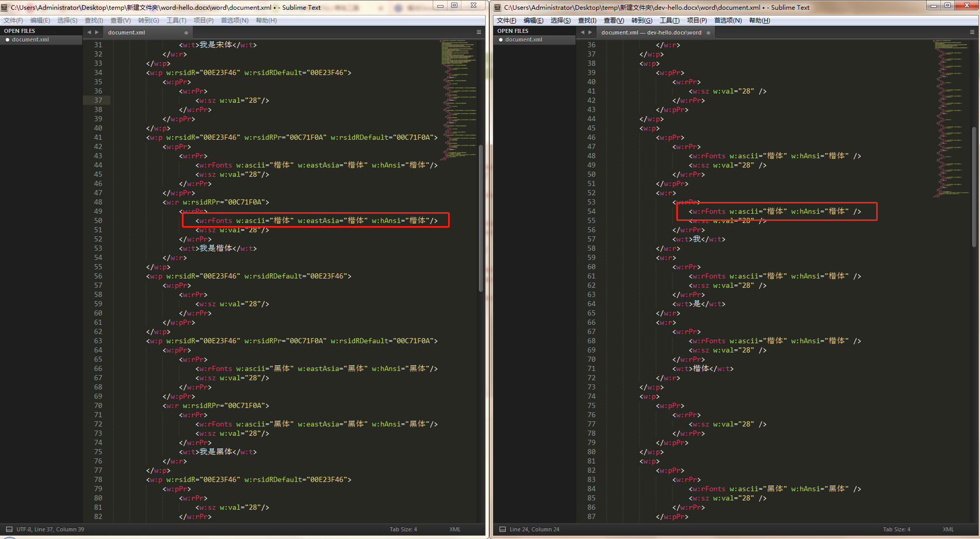The image size is (980, 539).
Task: Click previous-tab arrow in left window
Action: (x=89, y=32)
